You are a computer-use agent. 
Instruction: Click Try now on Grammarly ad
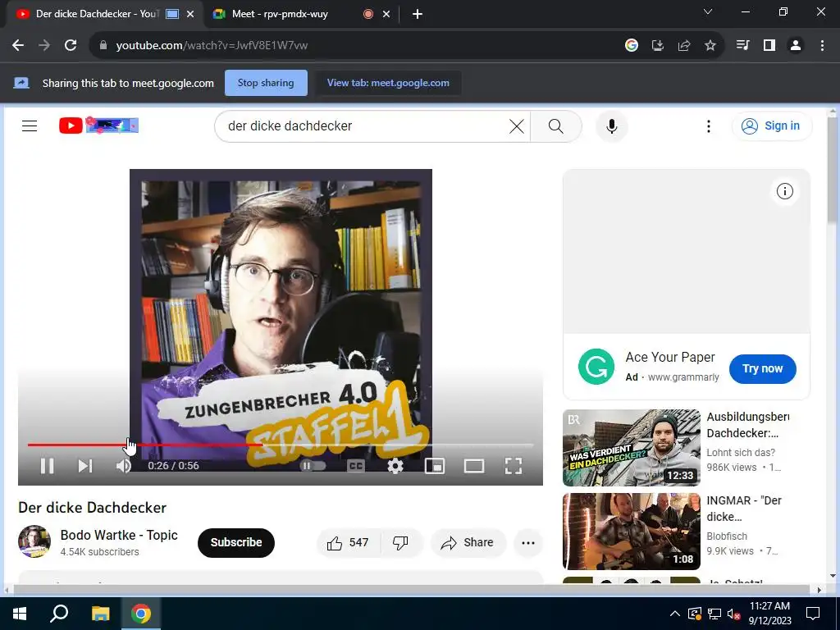[x=762, y=368]
